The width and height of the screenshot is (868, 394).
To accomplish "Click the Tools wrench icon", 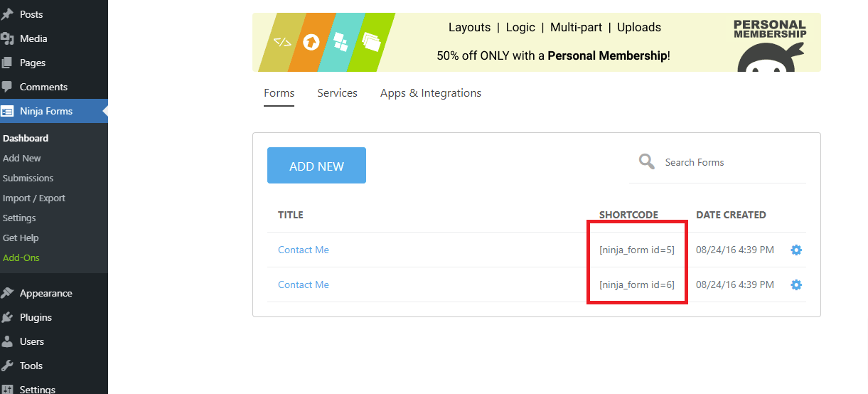I will pyautogui.click(x=7, y=366).
